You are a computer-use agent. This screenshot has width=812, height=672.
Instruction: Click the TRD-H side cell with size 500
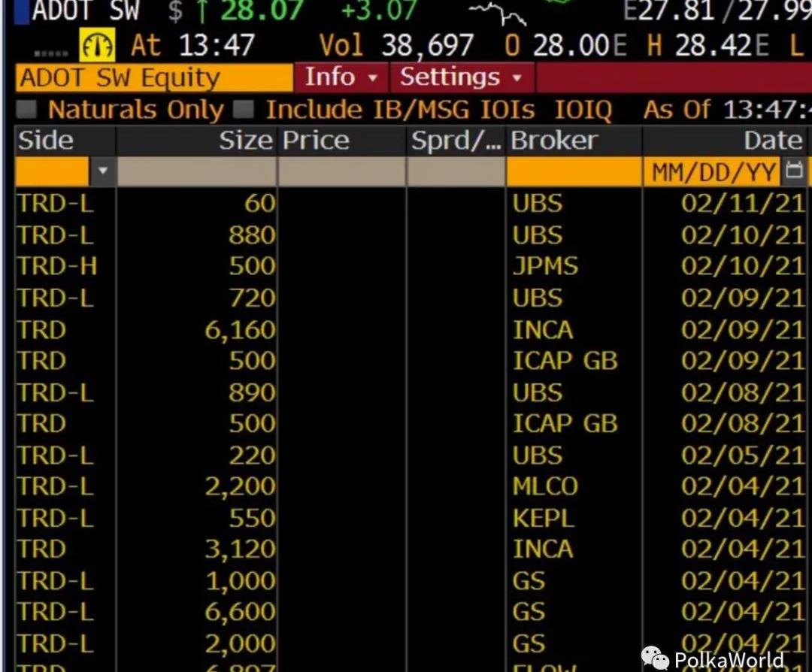tap(56, 266)
